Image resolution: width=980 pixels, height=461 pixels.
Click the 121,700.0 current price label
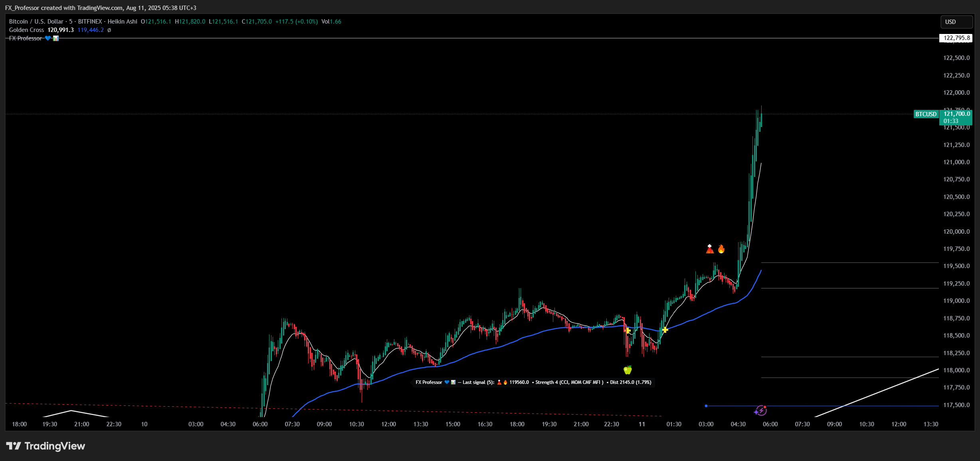[956, 114]
